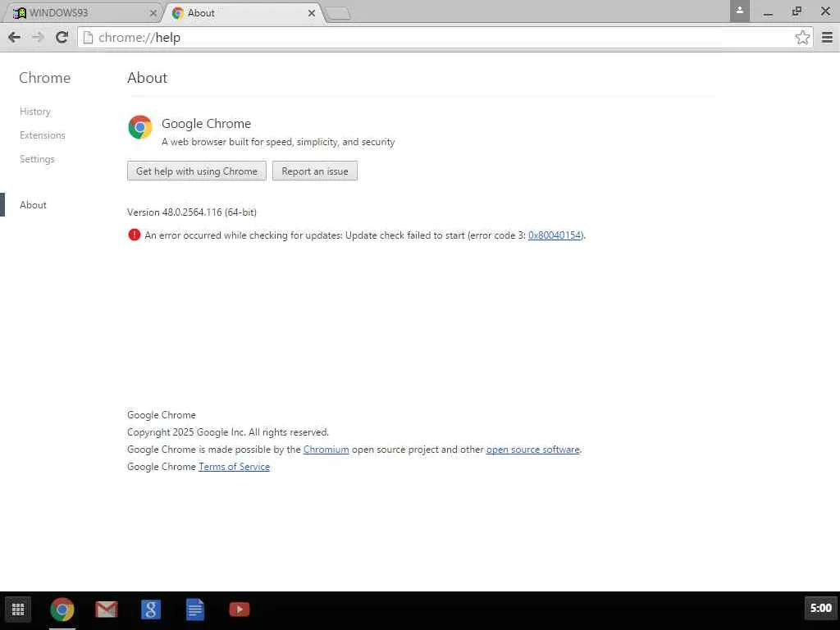
Task: Click Report an issue button
Action: pyautogui.click(x=314, y=171)
